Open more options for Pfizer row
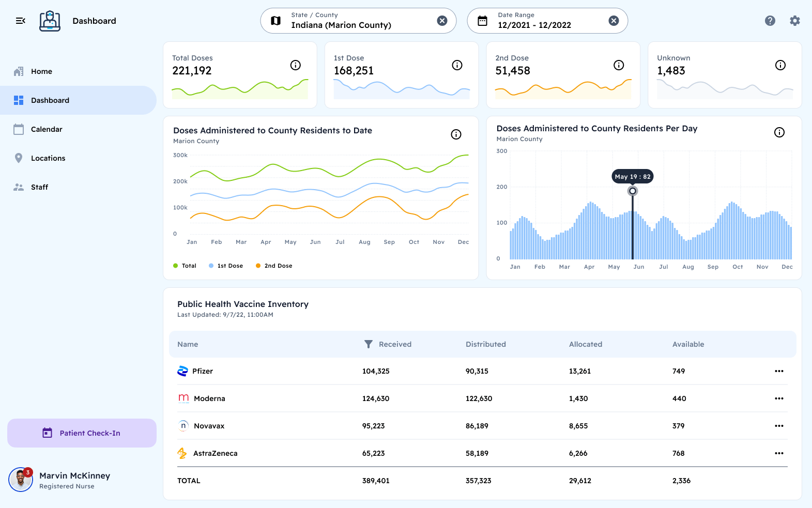 click(x=779, y=371)
